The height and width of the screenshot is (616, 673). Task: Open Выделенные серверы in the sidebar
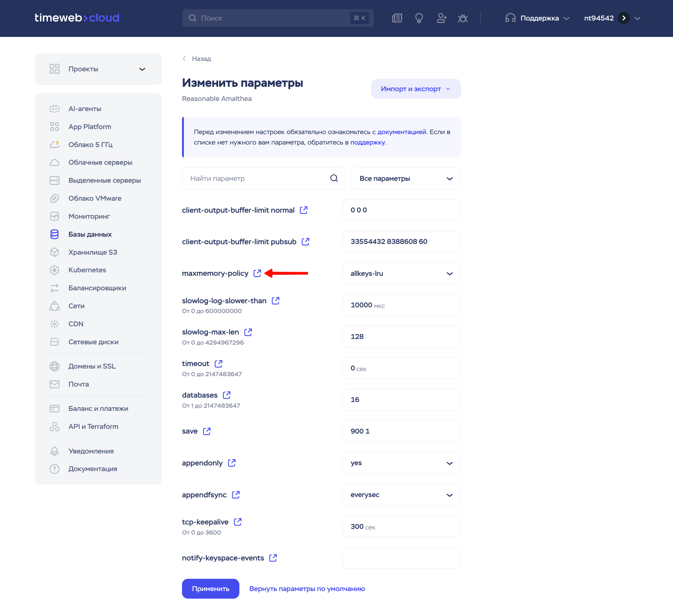[104, 181]
